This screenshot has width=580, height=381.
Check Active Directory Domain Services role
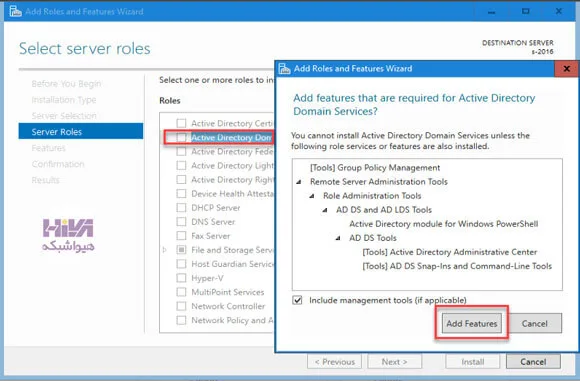tap(181, 138)
